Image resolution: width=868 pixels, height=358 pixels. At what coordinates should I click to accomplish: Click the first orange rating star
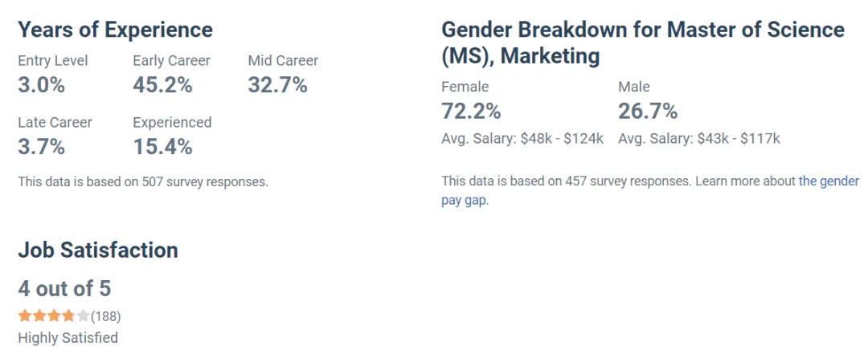[24, 315]
